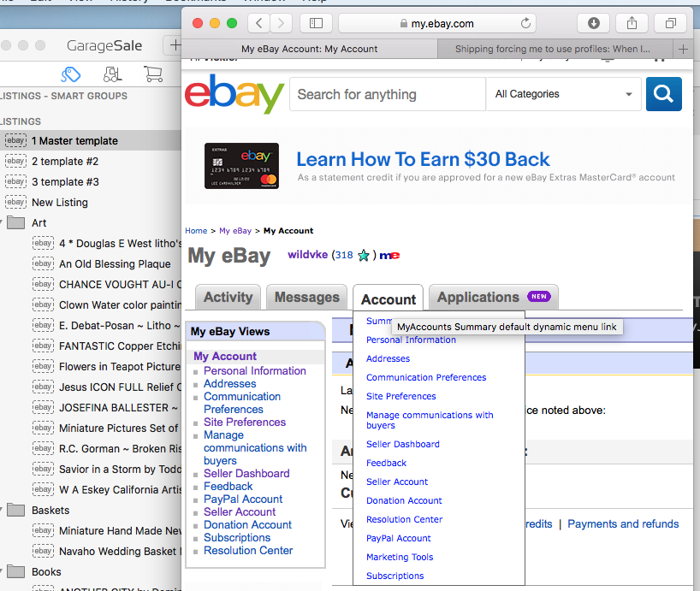Click the eBay logo
Viewport: 700px width, 591px height.
coord(234,94)
